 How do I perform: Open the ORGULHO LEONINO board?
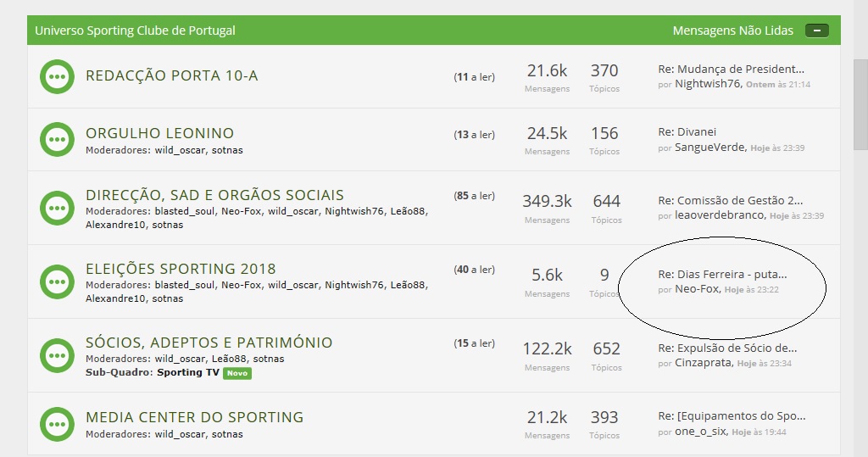tap(159, 133)
